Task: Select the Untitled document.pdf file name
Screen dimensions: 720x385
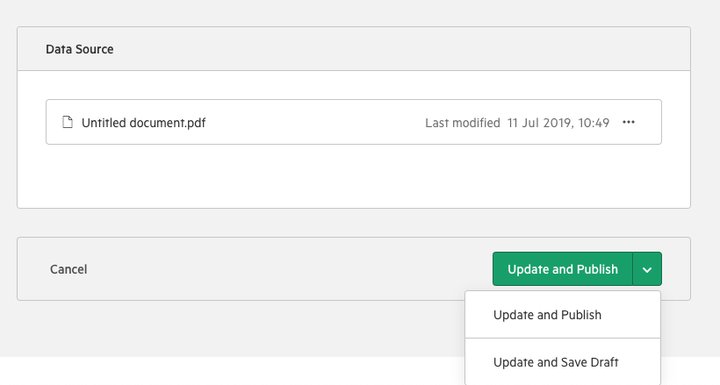Action: (x=143, y=123)
